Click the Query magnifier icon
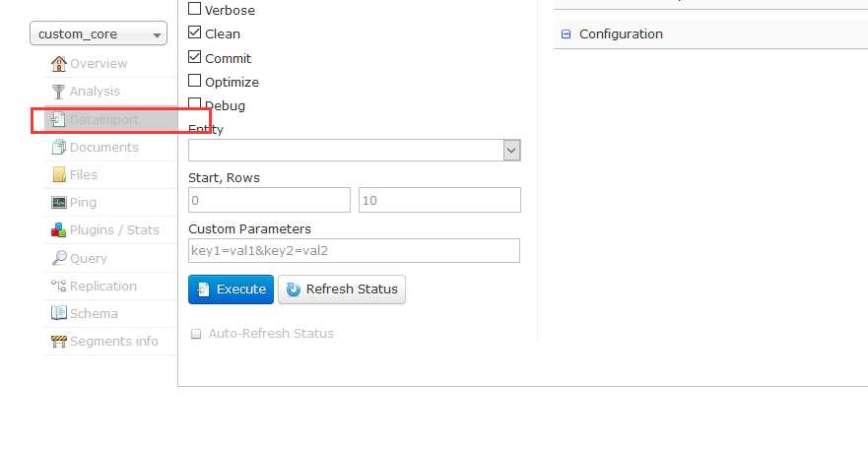Image resolution: width=868 pixels, height=449 pixels. tap(59, 259)
